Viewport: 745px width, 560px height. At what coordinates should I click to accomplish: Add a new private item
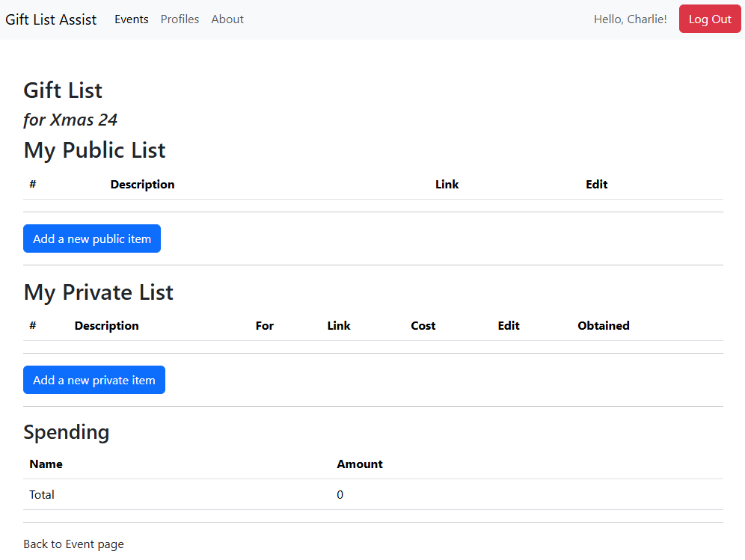pos(94,380)
